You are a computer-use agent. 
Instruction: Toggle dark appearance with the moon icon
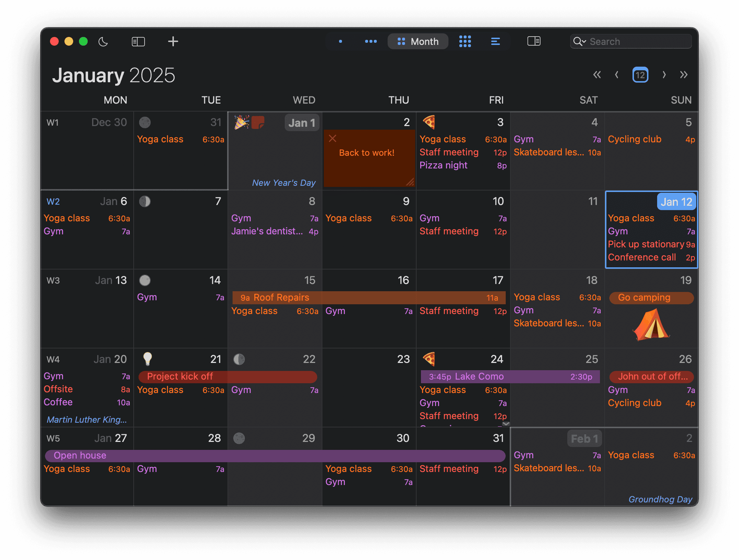[x=103, y=42]
